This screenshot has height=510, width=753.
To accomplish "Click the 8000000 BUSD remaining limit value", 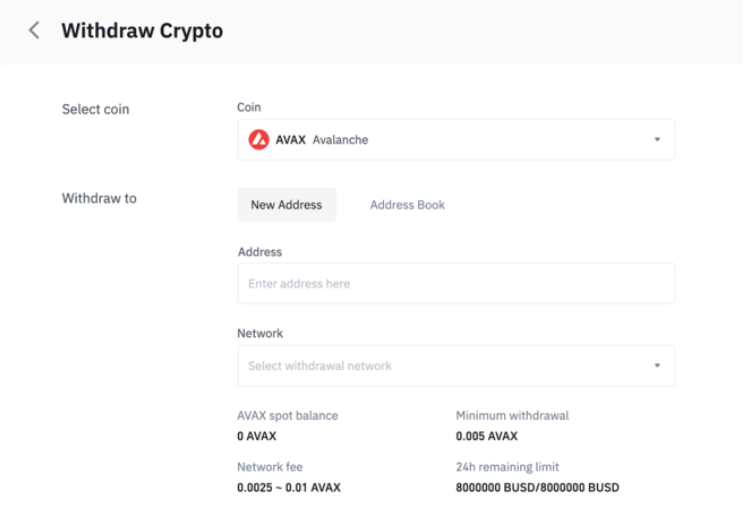I will pos(537,488).
